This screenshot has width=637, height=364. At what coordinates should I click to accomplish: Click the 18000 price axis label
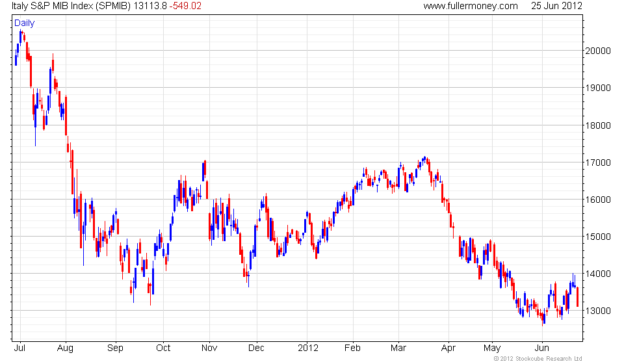(597, 125)
